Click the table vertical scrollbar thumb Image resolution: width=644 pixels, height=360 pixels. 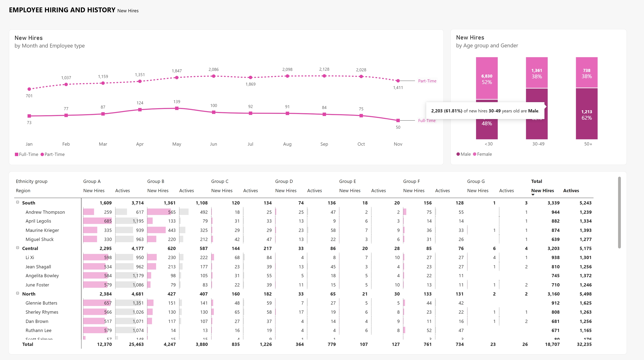click(x=619, y=212)
